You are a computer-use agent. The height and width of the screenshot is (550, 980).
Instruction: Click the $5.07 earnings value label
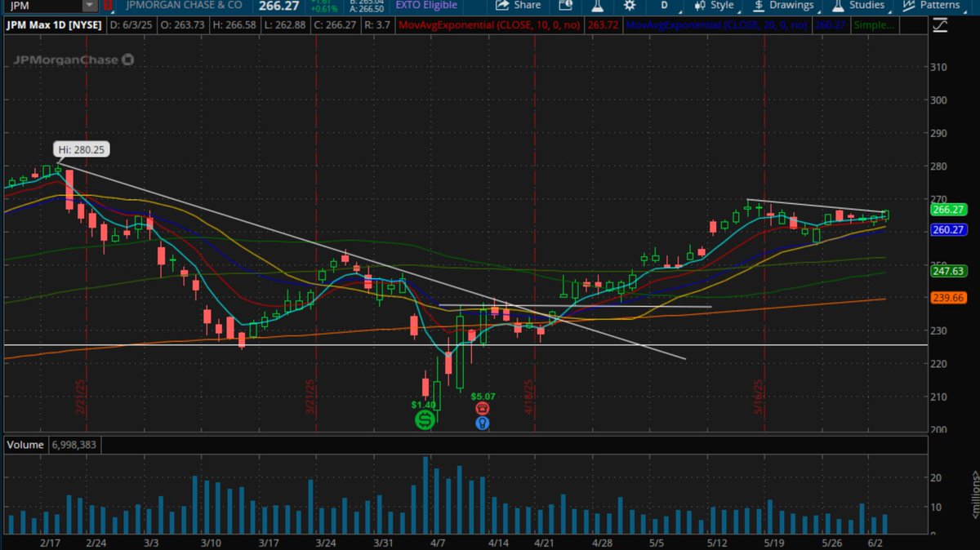click(483, 396)
